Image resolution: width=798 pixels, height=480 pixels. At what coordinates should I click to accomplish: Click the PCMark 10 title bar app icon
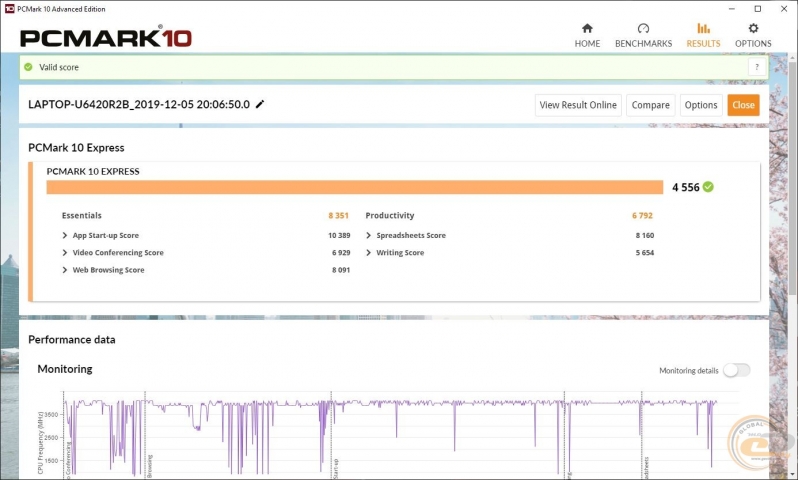click(9, 9)
